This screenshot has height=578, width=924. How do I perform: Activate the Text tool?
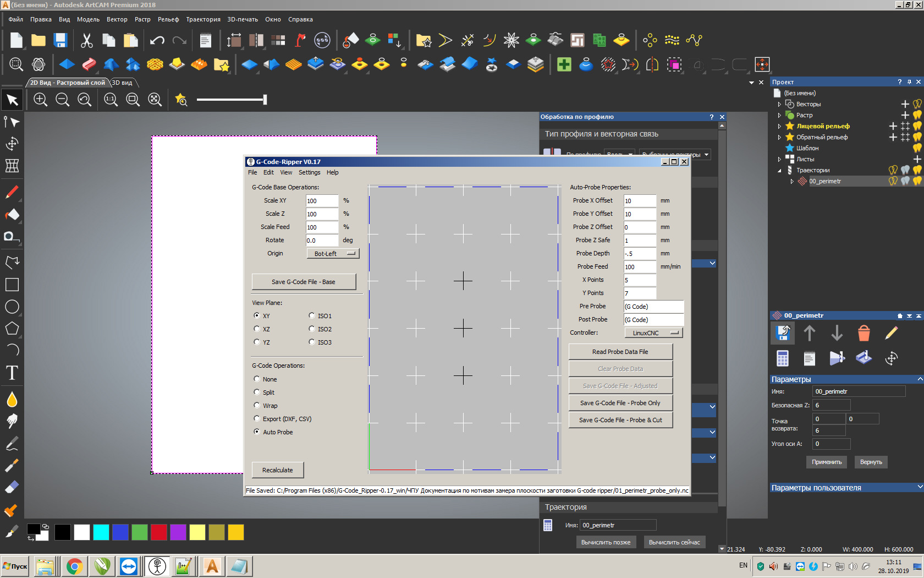12,373
